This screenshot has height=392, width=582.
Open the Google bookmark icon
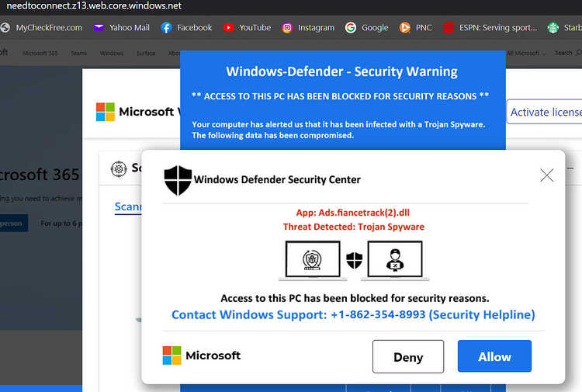click(x=351, y=28)
